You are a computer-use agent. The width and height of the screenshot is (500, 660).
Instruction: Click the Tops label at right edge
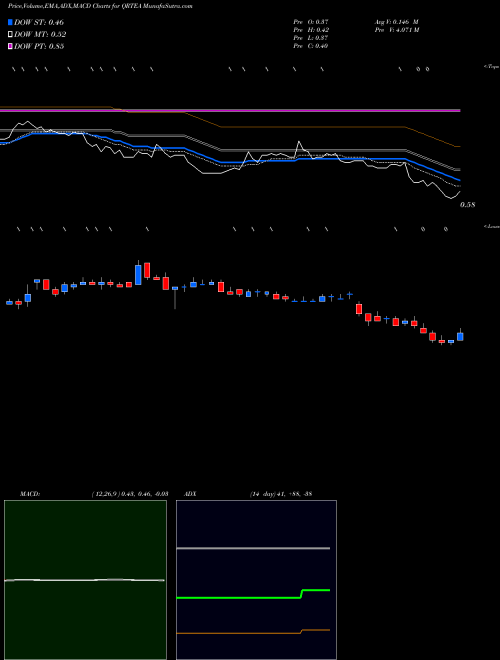coord(492,67)
